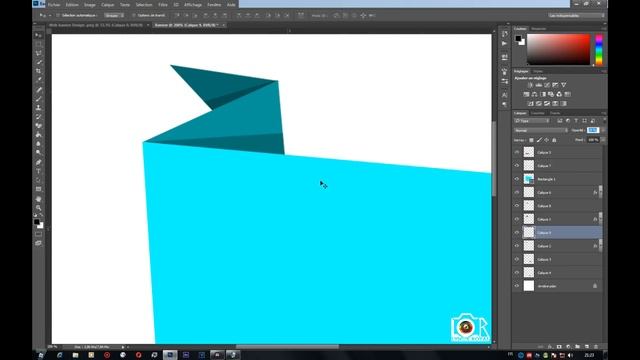The width and height of the screenshot is (640, 360).
Task: Switch to the Nuancier tab
Action: coord(539,29)
